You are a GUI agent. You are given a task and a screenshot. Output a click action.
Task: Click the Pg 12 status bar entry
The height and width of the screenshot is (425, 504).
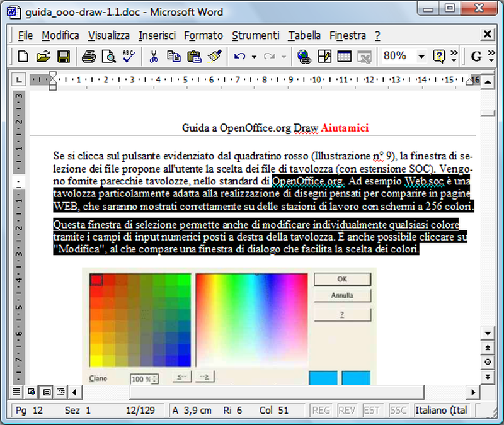(x=29, y=411)
